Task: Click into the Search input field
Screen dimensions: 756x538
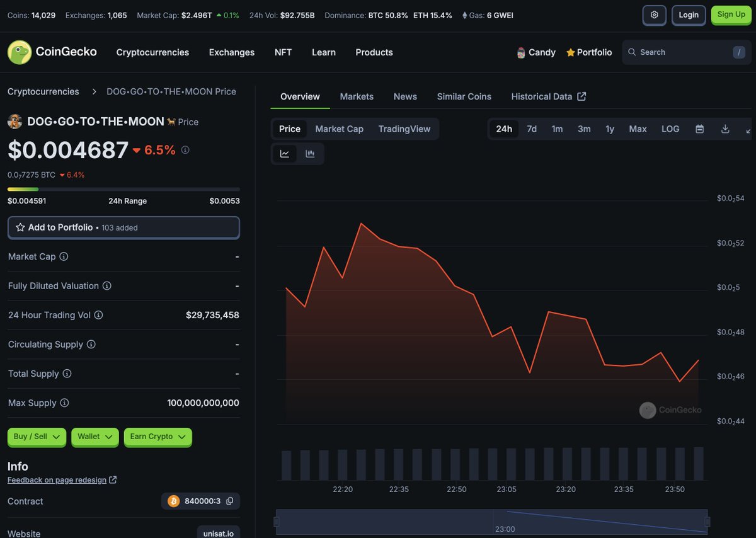Action: point(687,52)
